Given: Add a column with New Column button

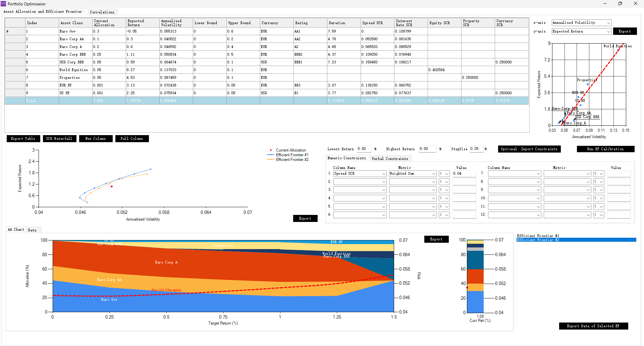Looking at the screenshot, I should [x=96, y=138].
